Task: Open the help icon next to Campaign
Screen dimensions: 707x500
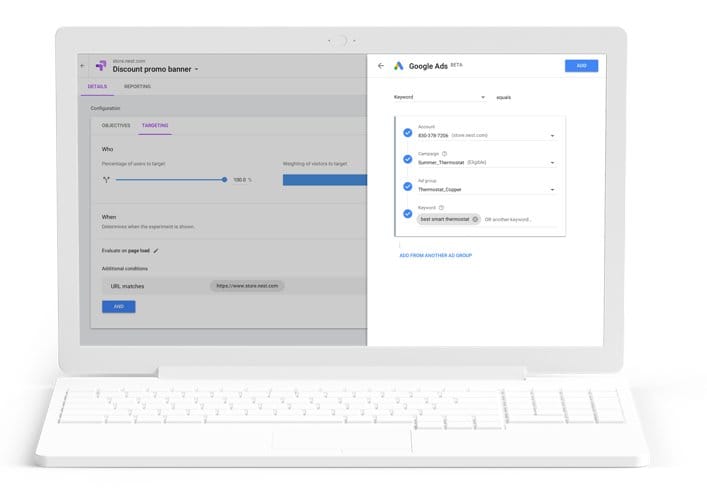Action: pos(445,154)
